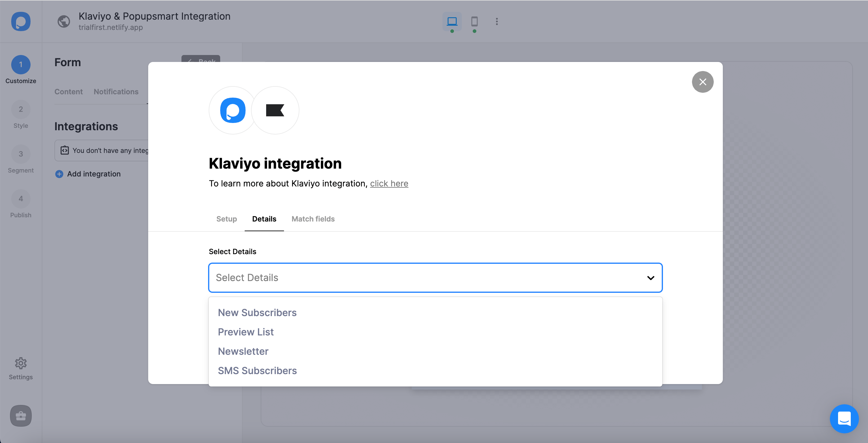Image resolution: width=868 pixels, height=443 pixels.
Task: Select Preview List from dropdown options
Action: pos(245,332)
